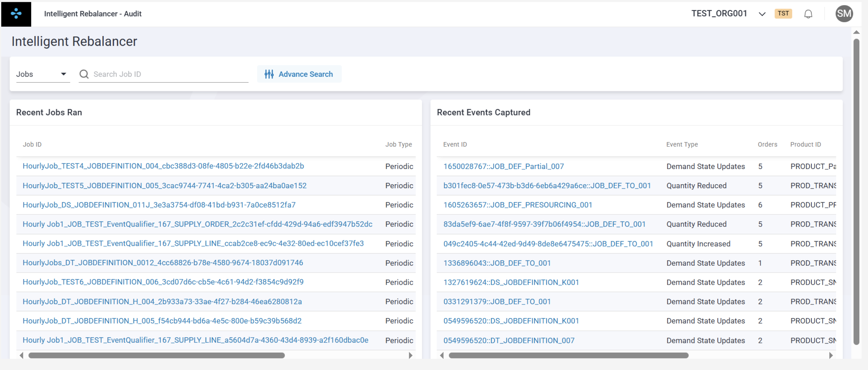Viewport: 868px width, 370px height.
Task: Open event 1327619624::DS_JOBDEFINITION_K001
Action: point(511,282)
